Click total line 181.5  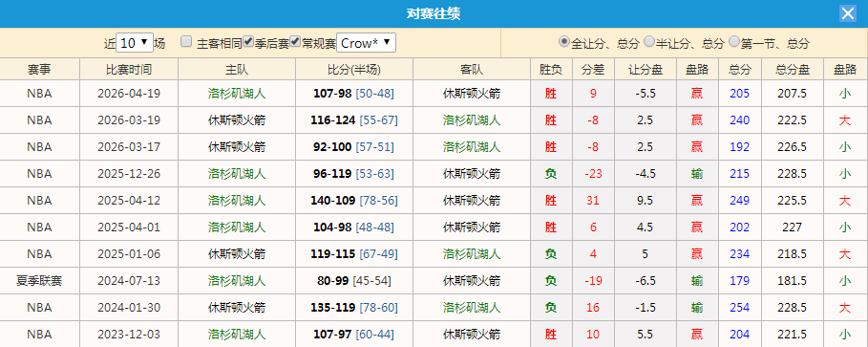tap(793, 280)
